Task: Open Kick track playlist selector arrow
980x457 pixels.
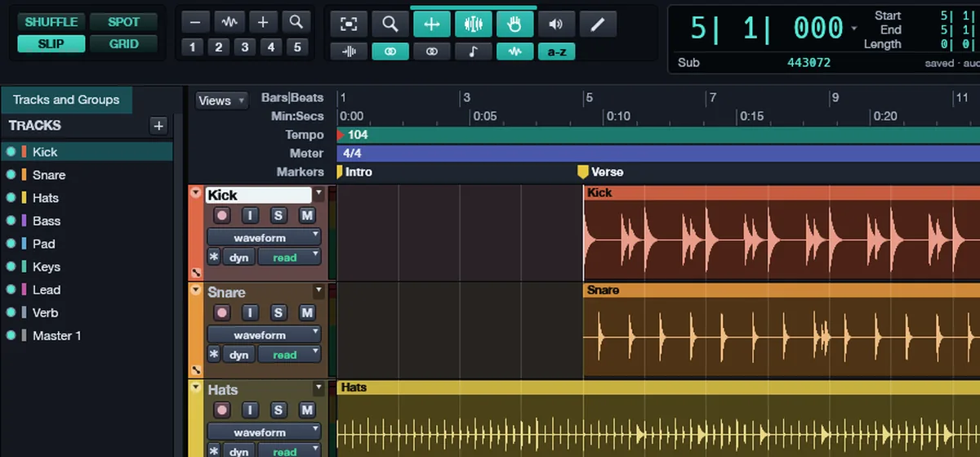Action: [x=319, y=194]
